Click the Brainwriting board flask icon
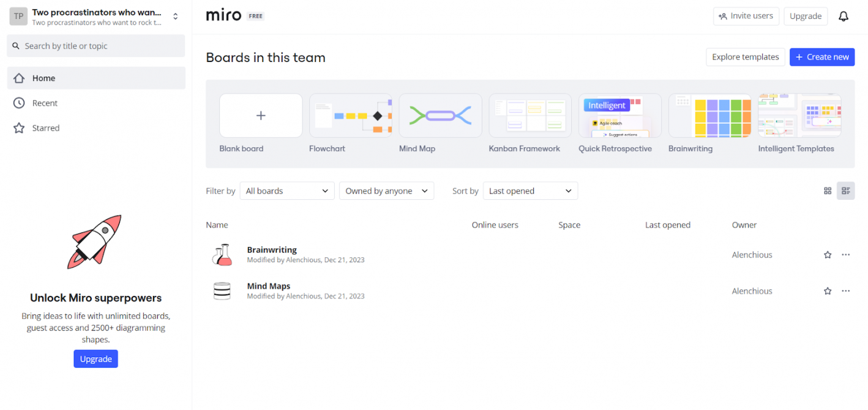Screen dimensions: 868x410 pyautogui.click(x=222, y=254)
